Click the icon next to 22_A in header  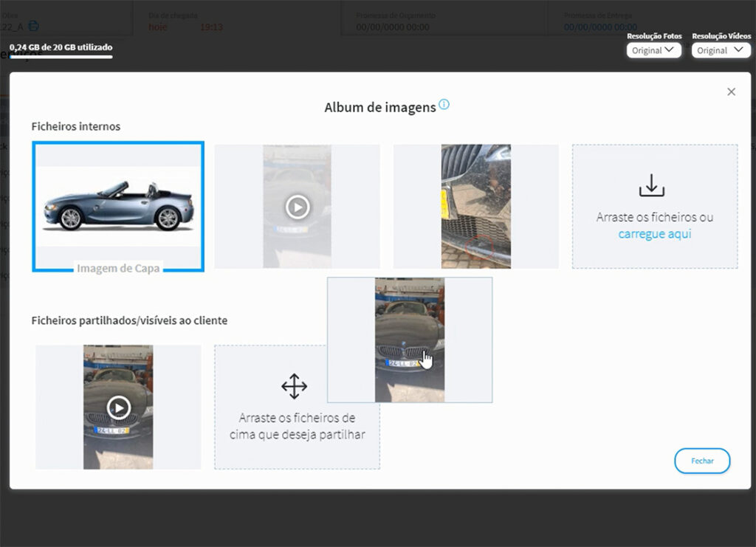point(34,27)
